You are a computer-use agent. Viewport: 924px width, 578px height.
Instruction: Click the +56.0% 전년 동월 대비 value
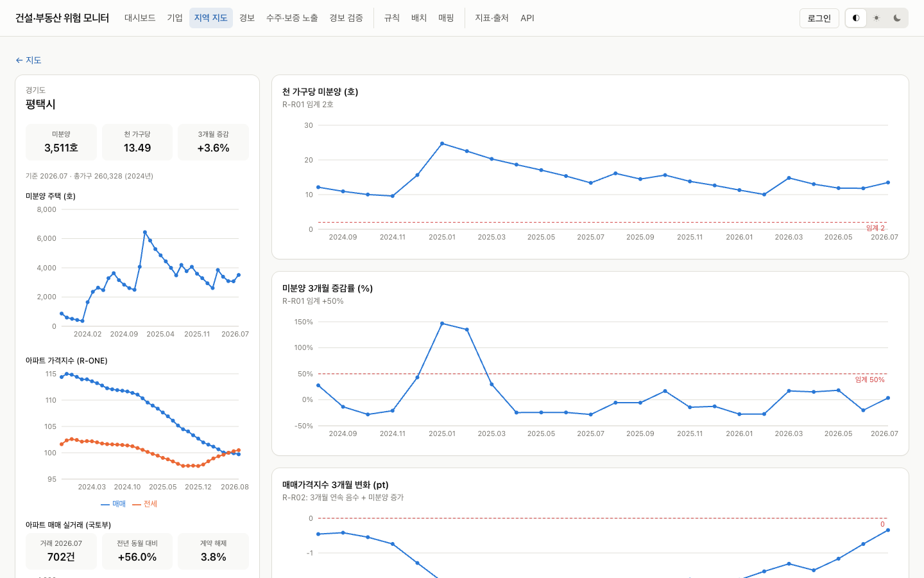point(137,557)
